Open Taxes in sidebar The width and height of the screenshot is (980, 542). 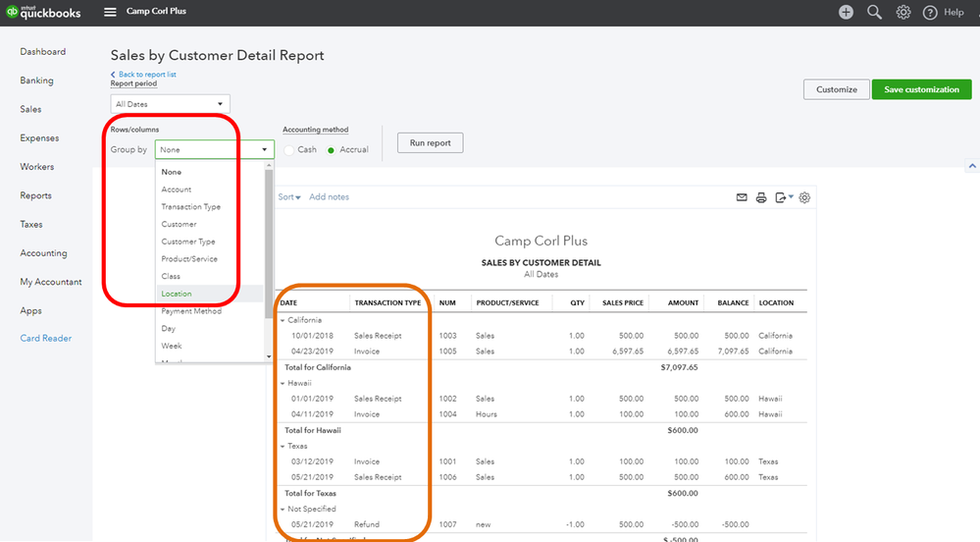coord(31,224)
